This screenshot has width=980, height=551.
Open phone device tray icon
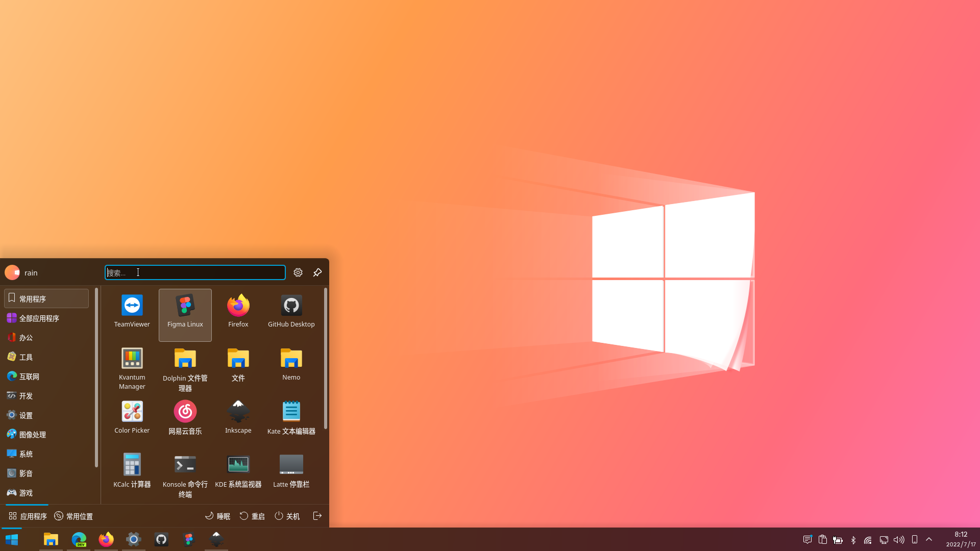tap(915, 539)
